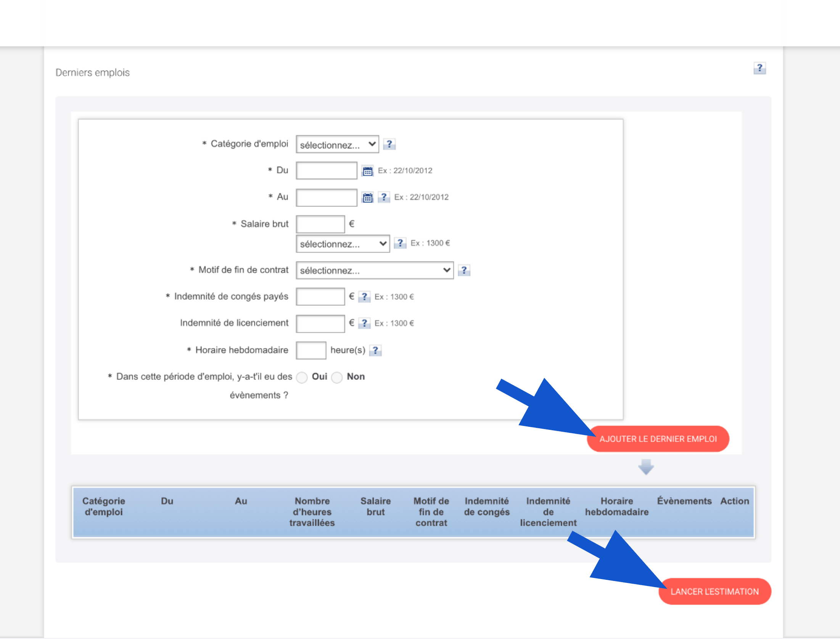This screenshot has height=639, width=840.
Task: Open help icon for Derniers emplois section
Action: click(759, 68)
